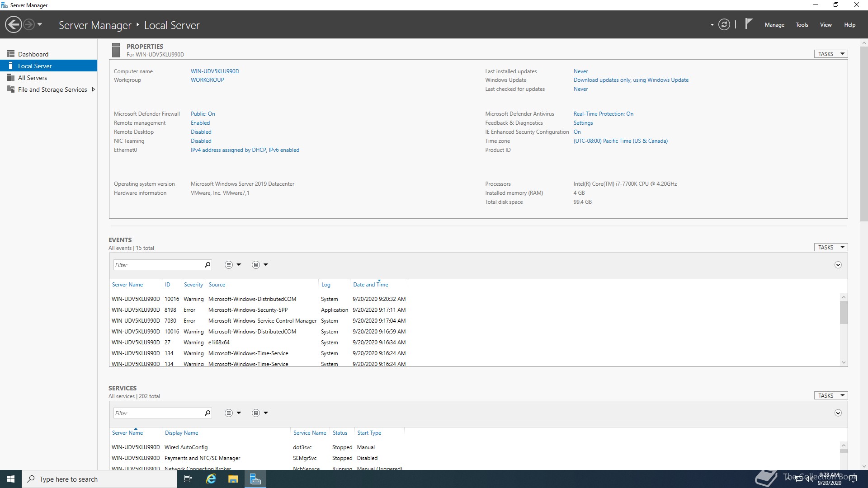This screenshot has width=868, height=488.
Task: Open the notifications flag icon
Action: [x=749, y=23]
